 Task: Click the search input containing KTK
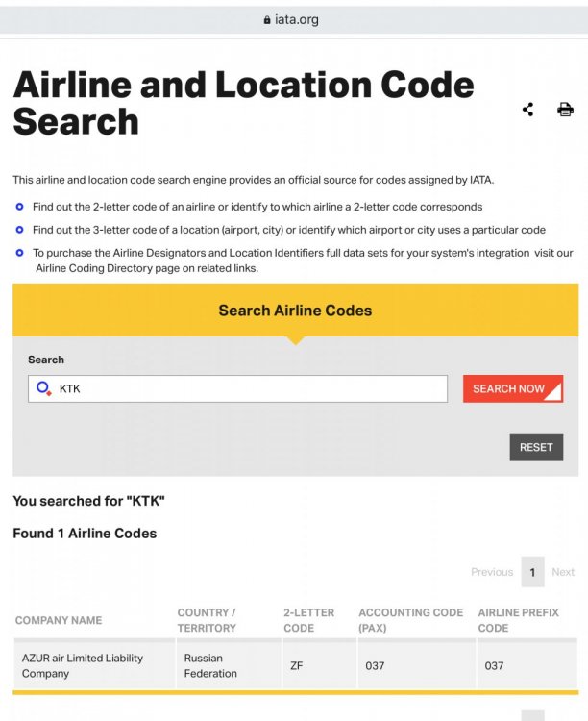tap(250, 388)
